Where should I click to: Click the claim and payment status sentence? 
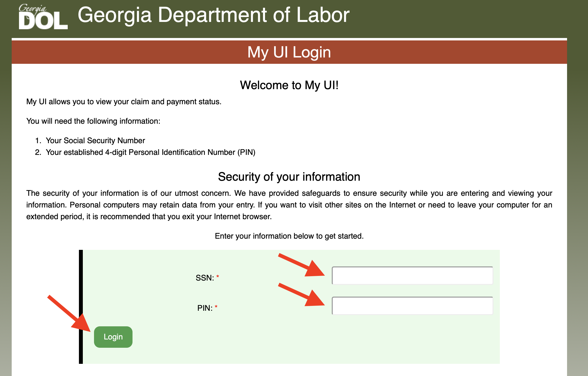(124, 102)
